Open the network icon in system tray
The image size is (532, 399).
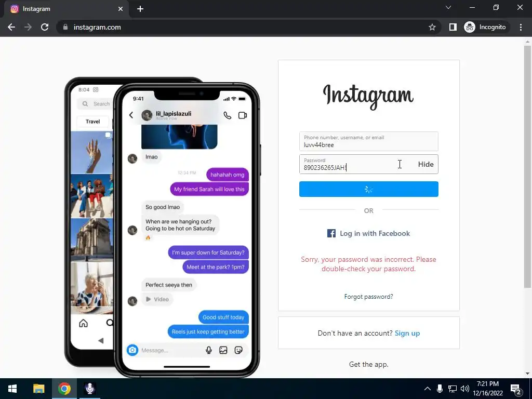point(453,389)
